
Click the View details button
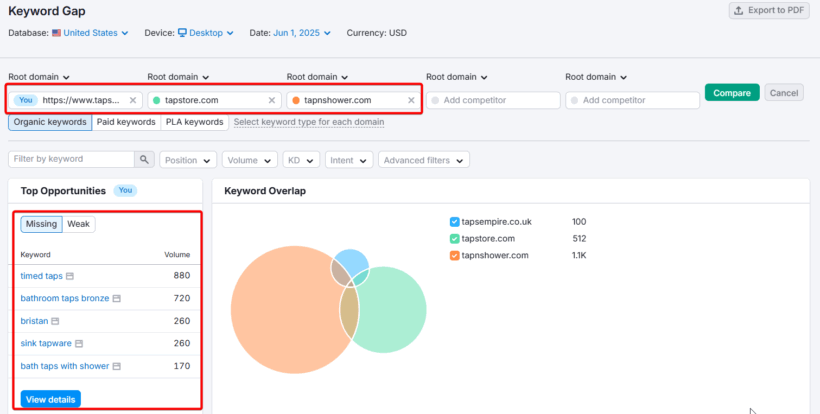50,399
